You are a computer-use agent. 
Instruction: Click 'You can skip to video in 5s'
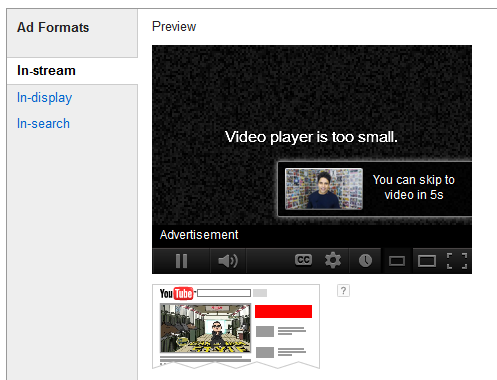pos(414,187)
